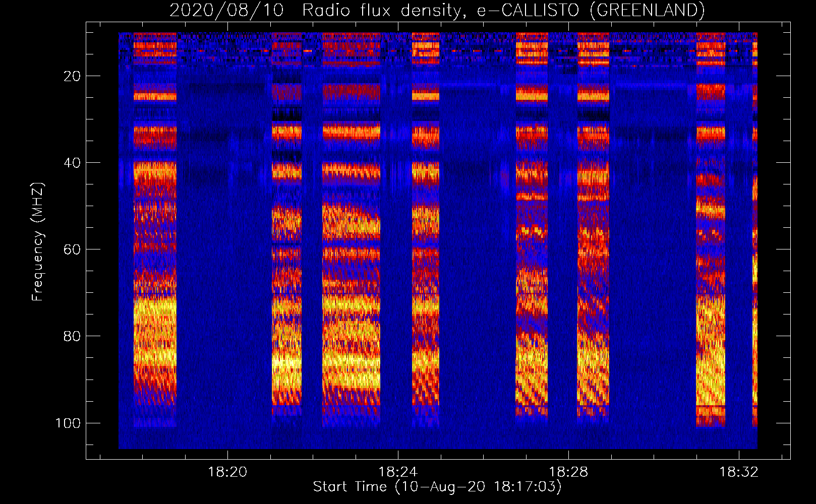Click the 18:28 time tick label
This screenshot has height=504, width=816.
click(568, 472)
